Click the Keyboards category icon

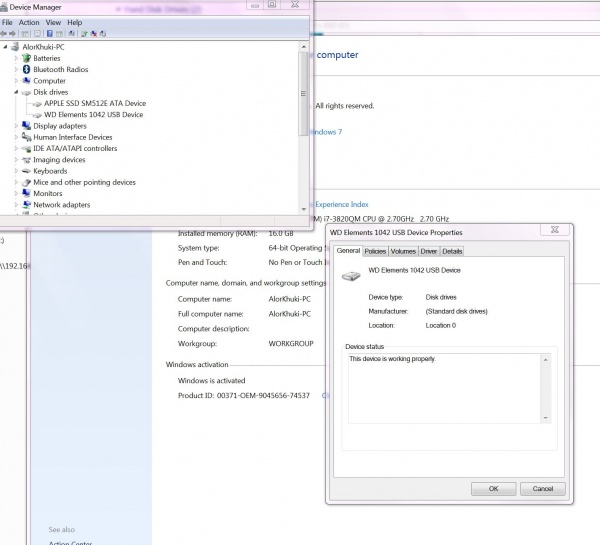point(26,171)
